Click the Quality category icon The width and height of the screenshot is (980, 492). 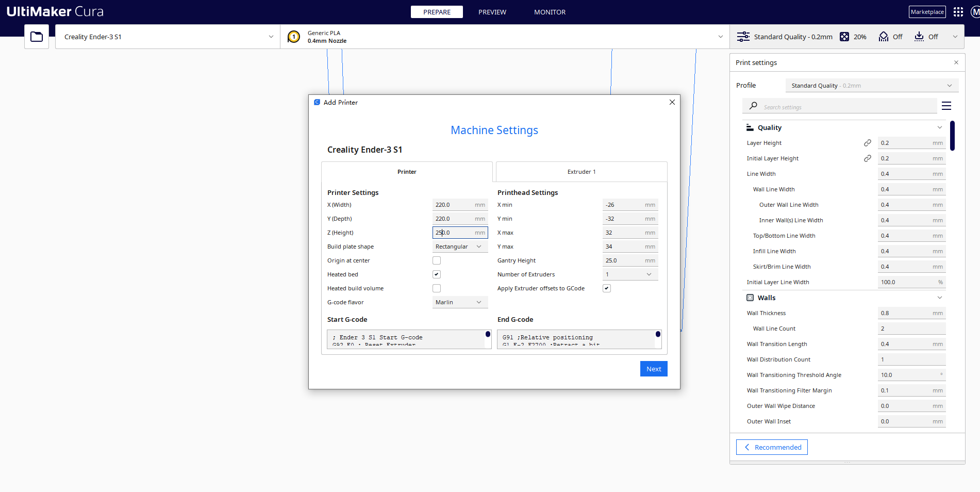point(750,127)
